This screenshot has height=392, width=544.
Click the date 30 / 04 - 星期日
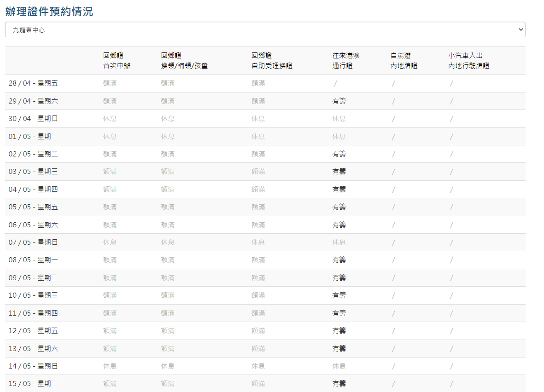(33, 119)
